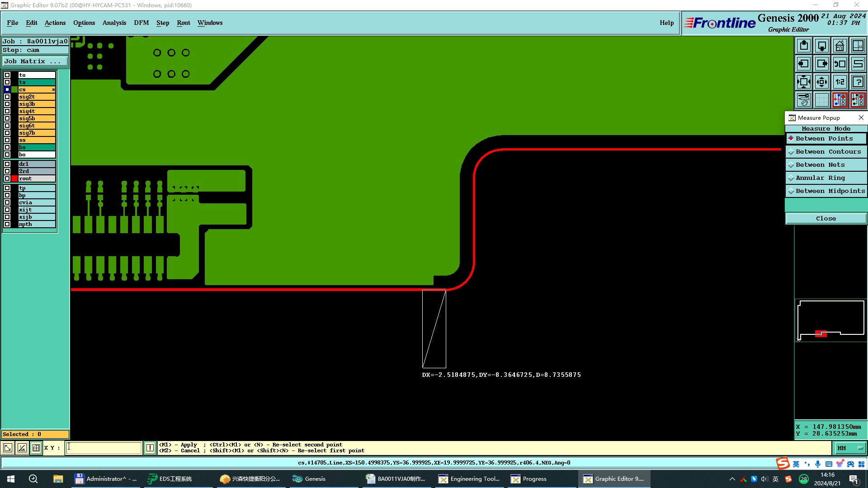Toggle visibility checkbox for rout layer

(7, 178)
